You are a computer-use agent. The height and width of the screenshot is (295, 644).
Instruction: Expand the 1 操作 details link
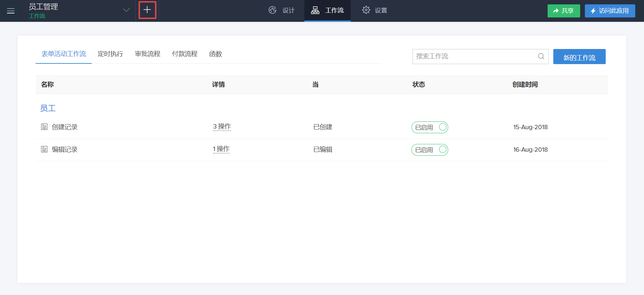point(221,149)
